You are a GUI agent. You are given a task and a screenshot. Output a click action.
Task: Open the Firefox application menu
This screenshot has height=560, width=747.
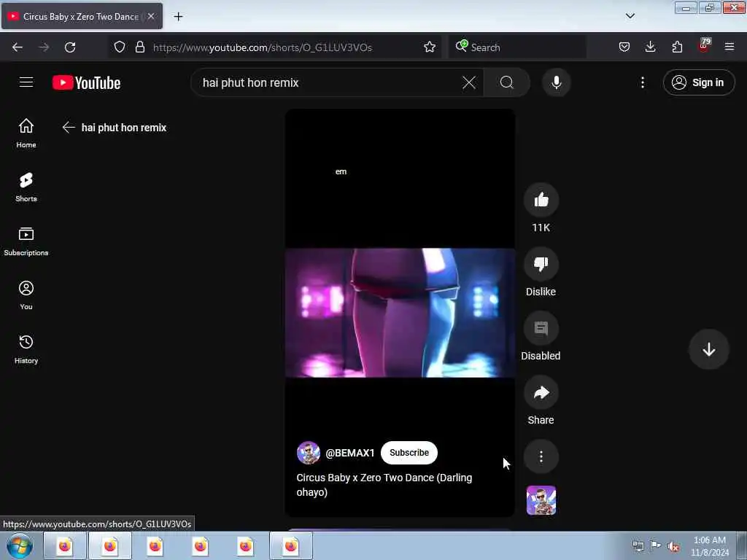pos(729,47)
